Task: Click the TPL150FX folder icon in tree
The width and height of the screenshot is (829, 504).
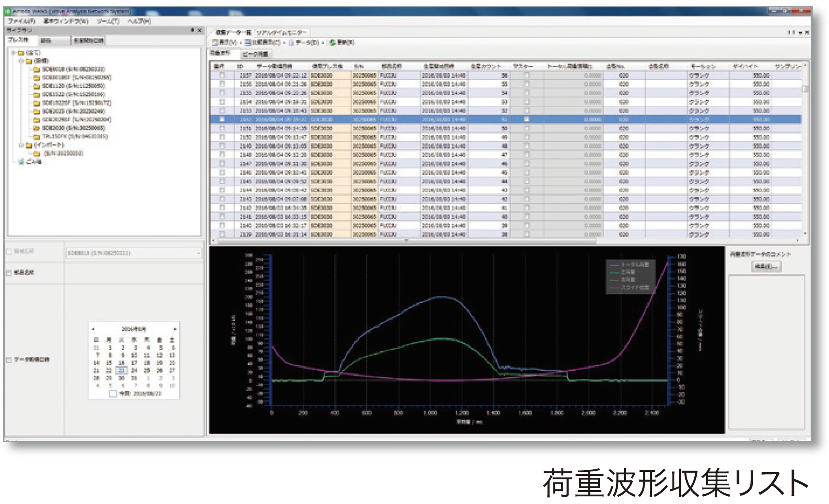Action: tap(37, 136)
